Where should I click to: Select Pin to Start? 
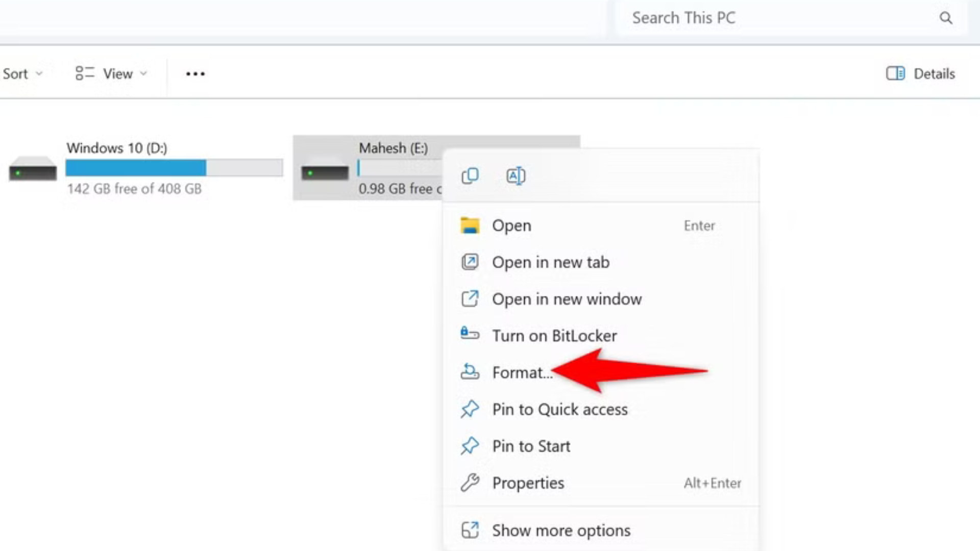tap(601, 446)
